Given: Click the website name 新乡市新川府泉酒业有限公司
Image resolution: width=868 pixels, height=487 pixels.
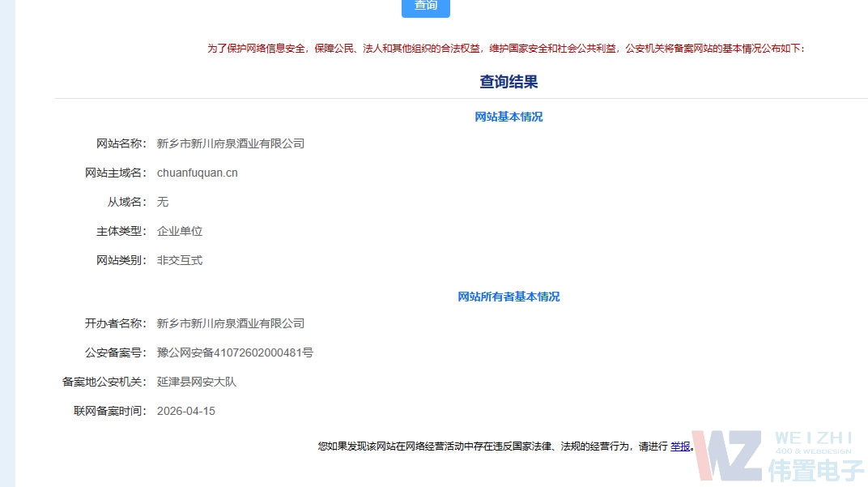Looking at the screenshot, I should tap(231, 143).
